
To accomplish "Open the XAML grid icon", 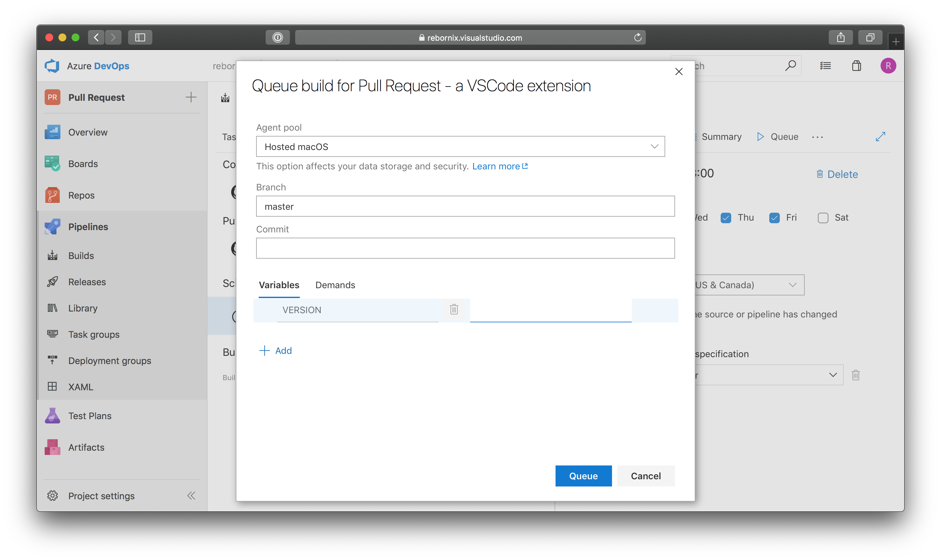I will click(x=52, y=386).
